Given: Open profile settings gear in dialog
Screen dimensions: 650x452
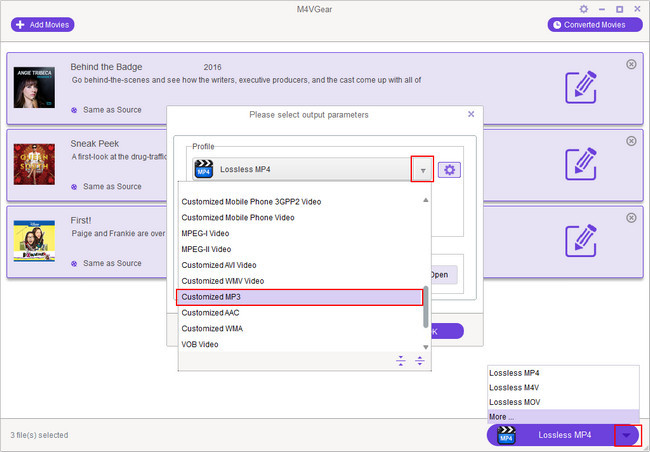Looking at the screenshot, I should [x=449, y=170].
